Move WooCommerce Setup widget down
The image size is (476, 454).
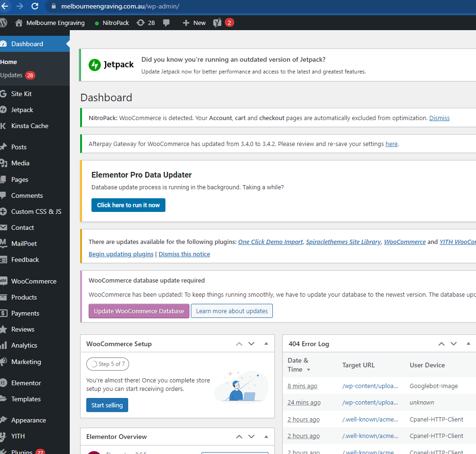tap(251, 344)
